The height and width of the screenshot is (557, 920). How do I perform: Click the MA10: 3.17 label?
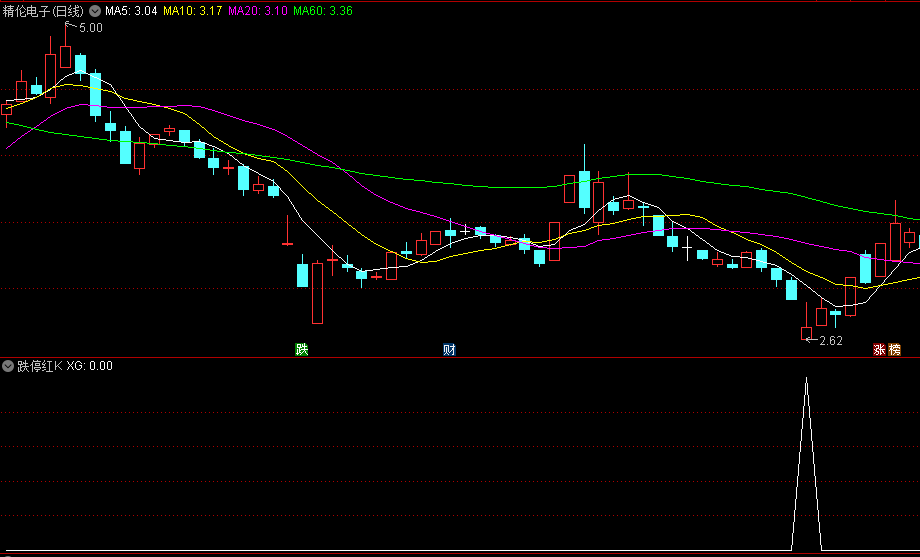[192, 11]
